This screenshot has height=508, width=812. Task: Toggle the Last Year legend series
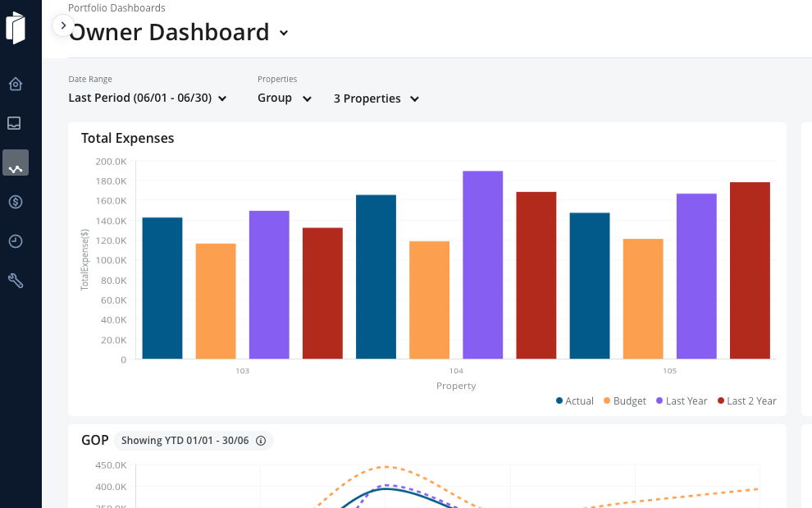pos(682,400)
